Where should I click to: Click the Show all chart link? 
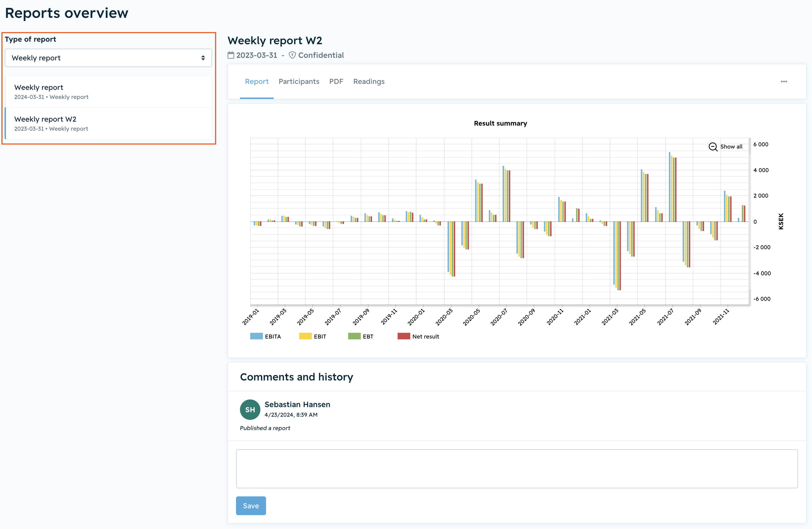(731, 147)
